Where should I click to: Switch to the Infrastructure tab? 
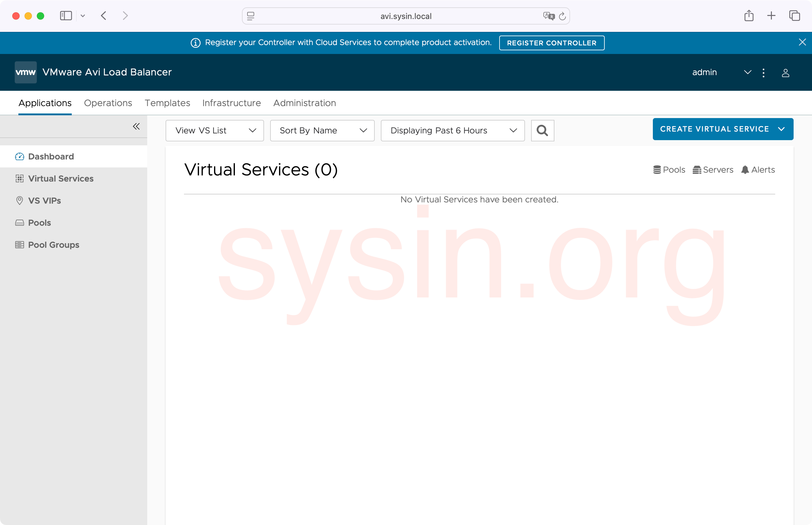click(232, 103)
